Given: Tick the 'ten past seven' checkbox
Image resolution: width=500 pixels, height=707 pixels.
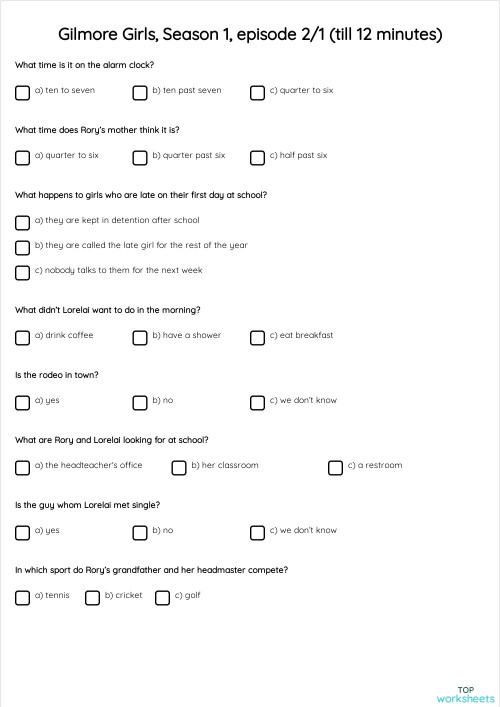Looking at the screenshot, I should coord(140,93).
